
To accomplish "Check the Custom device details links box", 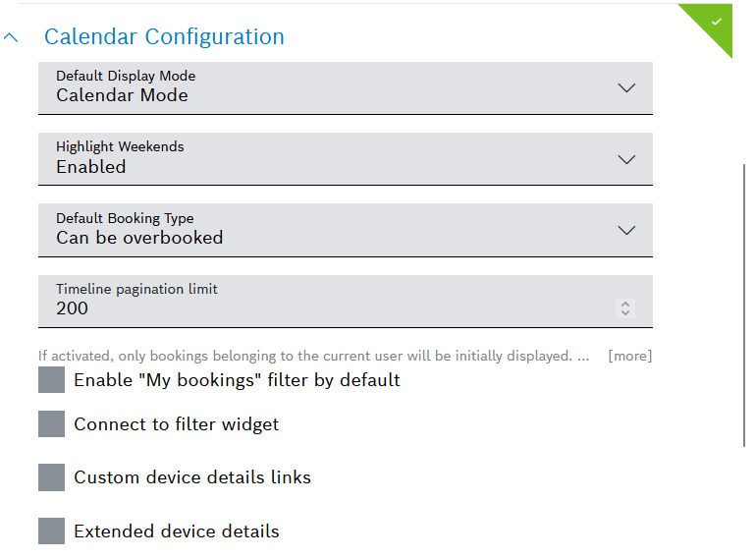I will tap(51, 477).
